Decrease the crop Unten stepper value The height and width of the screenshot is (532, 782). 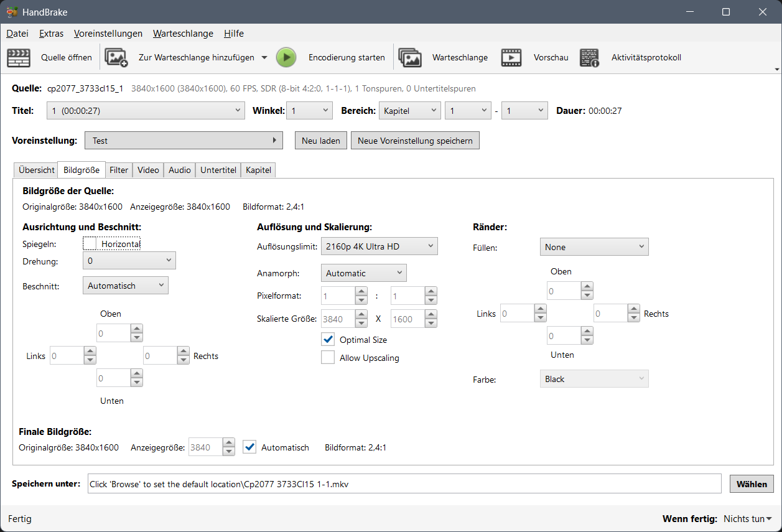click(137, 382)
